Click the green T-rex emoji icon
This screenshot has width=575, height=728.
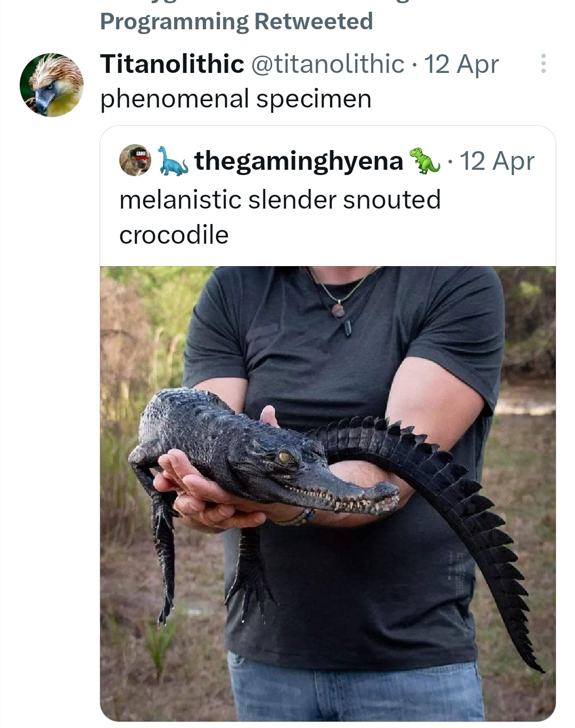click(424, 160)
